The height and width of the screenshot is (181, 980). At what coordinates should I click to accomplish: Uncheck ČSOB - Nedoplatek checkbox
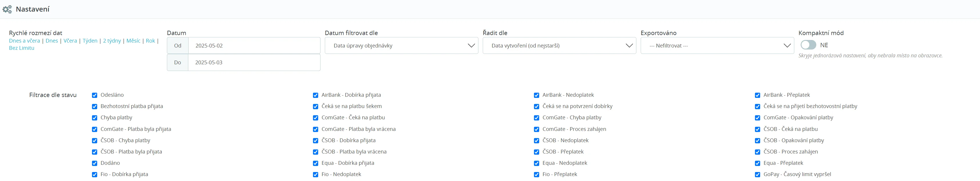coord(536,141)
